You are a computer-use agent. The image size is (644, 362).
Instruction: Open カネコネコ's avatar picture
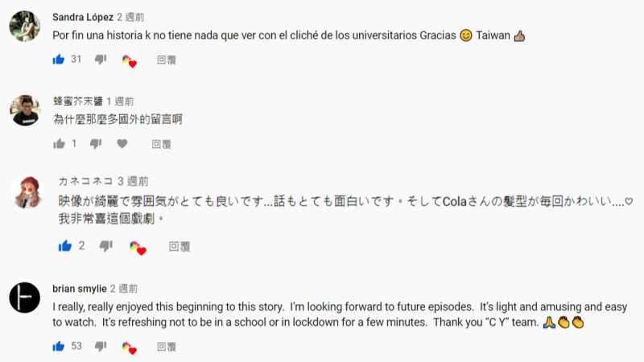tap(25, 191)
